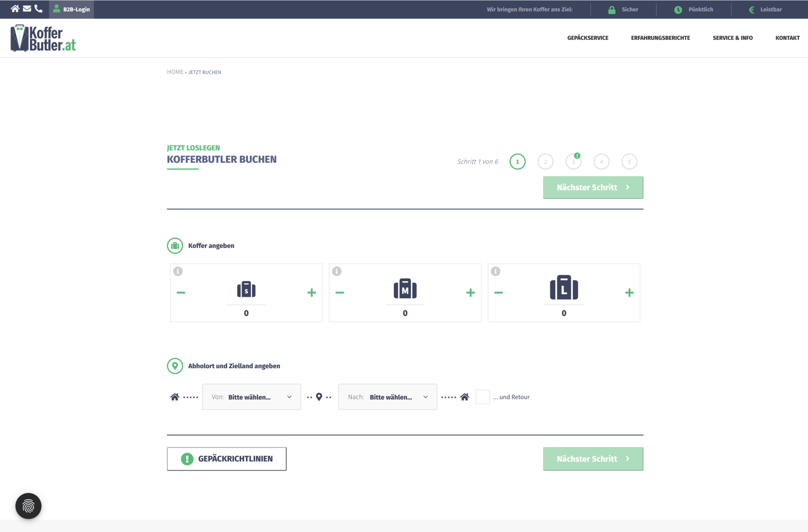Increase small suitcase count with plus
The width and height of the screenshot is (808, 532).
click(312, 293)
